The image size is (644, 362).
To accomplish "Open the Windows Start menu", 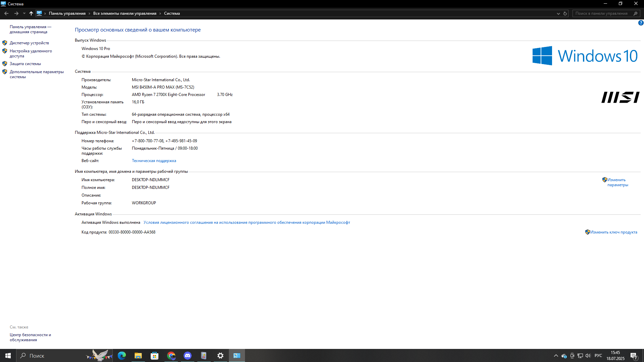I will (8, 356).
